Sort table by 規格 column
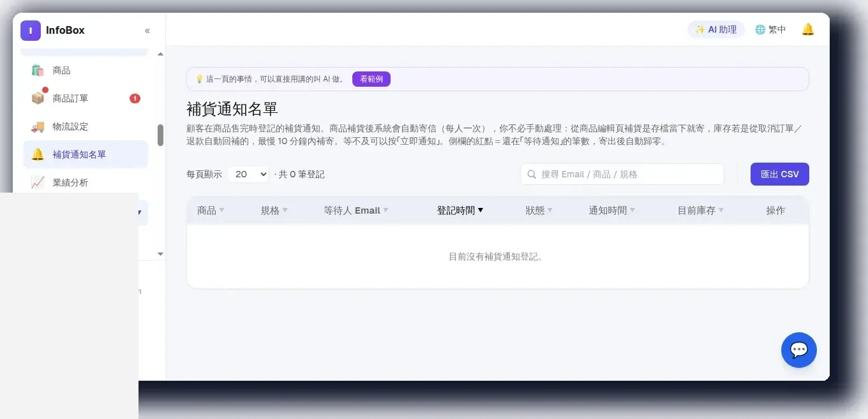The width and height of the screenshot is (868, 419). click(x=274, y=210)
